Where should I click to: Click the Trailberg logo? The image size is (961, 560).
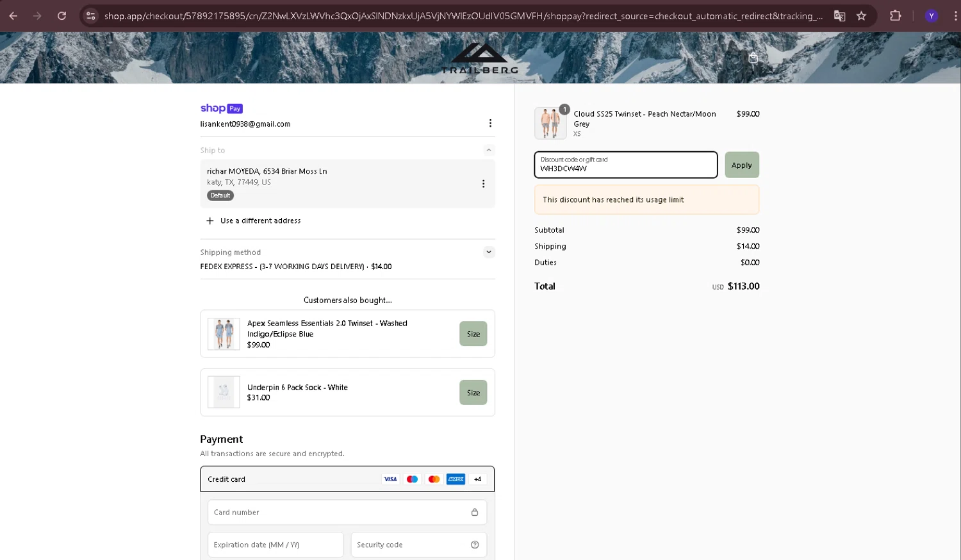[480, 58]
